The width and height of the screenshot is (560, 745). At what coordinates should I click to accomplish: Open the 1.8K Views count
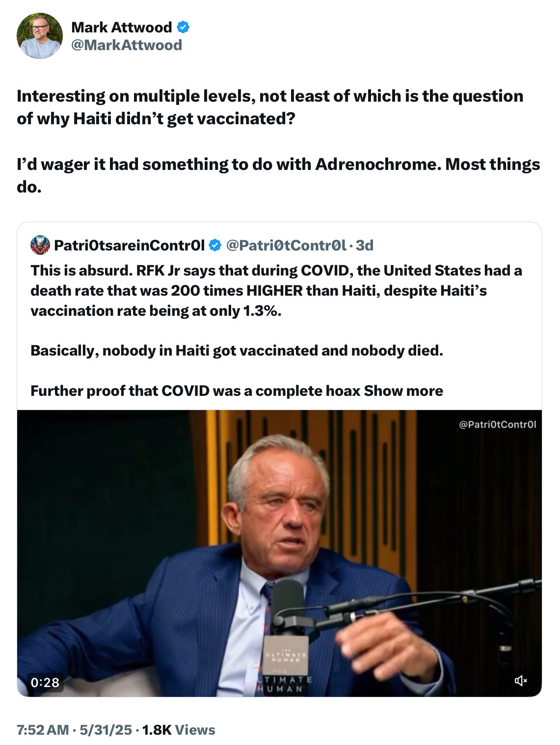(179, 730)
